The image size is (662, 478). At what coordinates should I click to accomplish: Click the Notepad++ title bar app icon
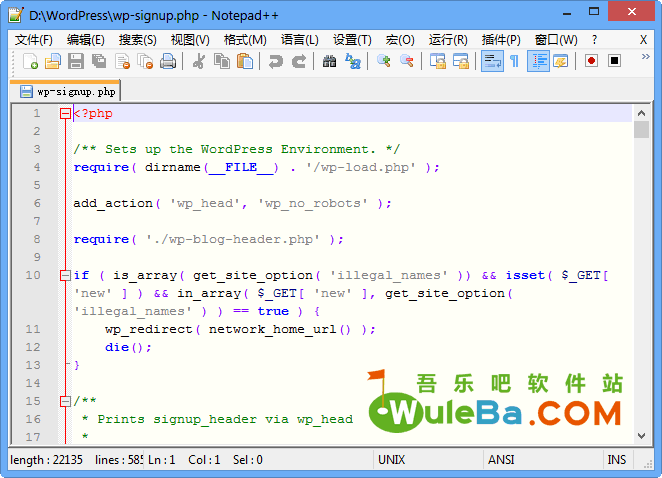pos(16,15)
